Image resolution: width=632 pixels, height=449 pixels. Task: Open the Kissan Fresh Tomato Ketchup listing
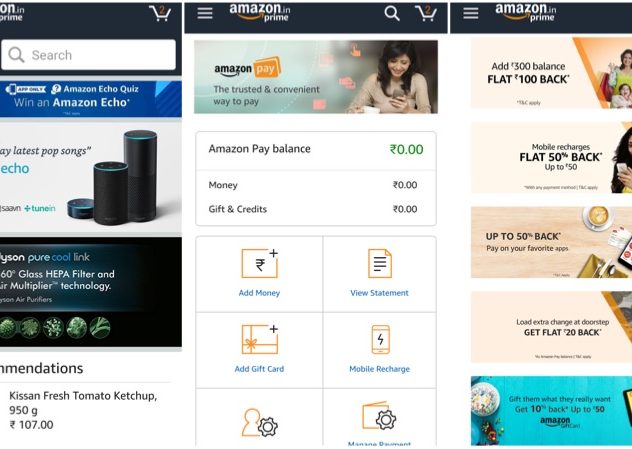click(85, 410)
